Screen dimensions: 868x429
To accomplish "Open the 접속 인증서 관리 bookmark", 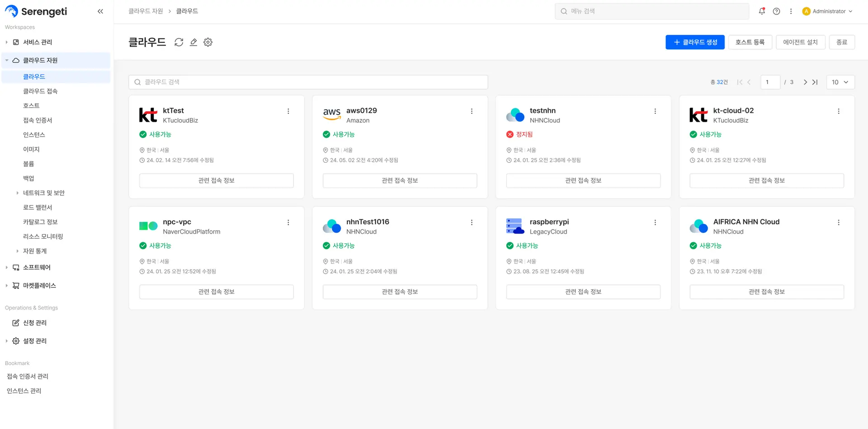I will pos(28,376).
